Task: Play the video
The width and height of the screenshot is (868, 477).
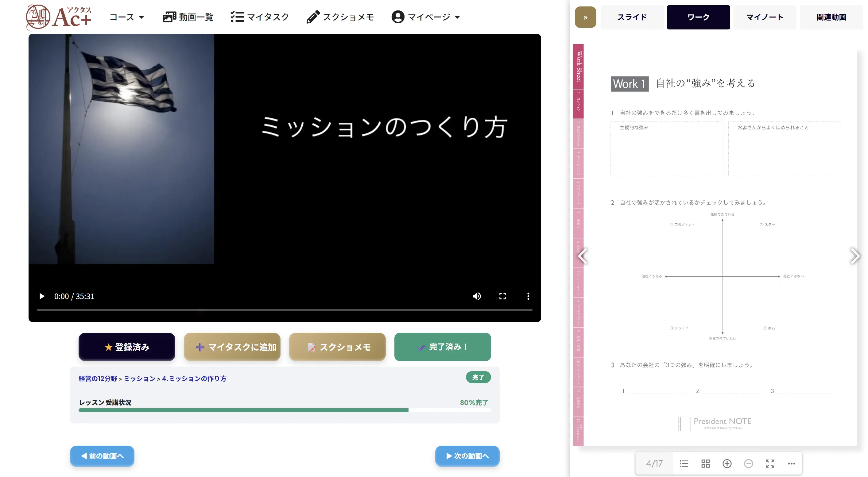Action: point(42,296)
